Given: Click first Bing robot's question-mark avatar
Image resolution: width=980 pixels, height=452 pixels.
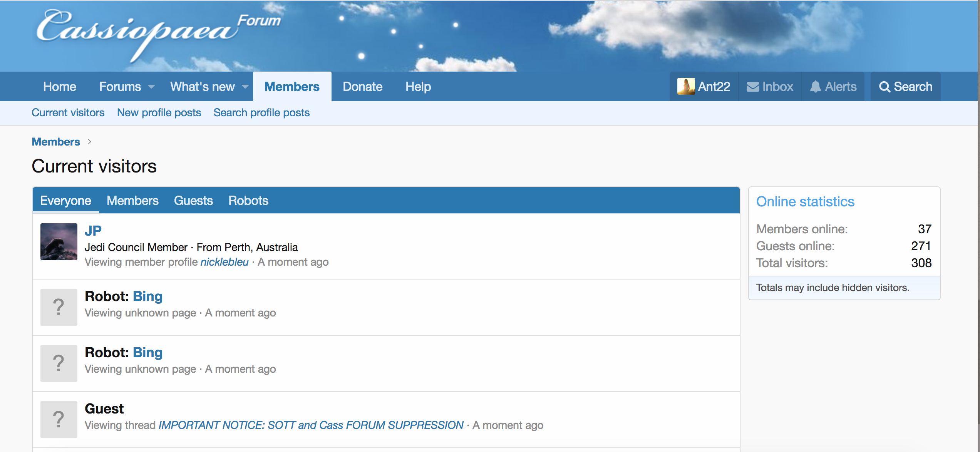Looking at the screenshot, I should click(59, 307).
